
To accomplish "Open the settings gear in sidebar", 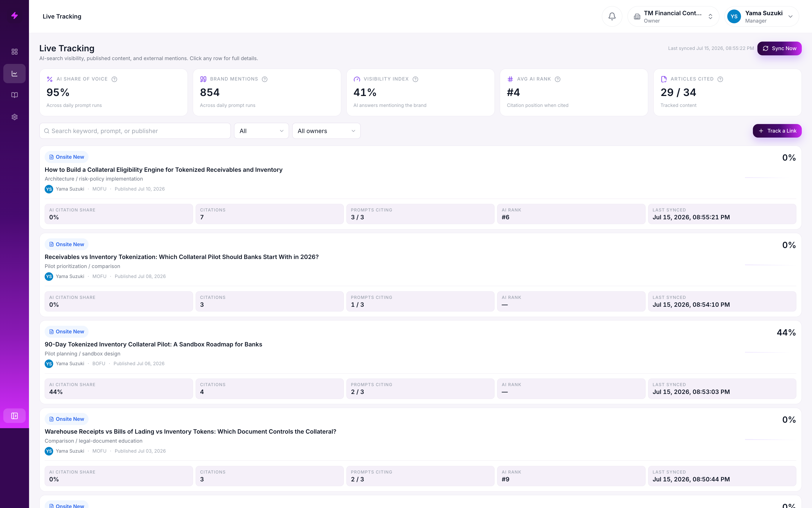I will (x=14, y=117).
